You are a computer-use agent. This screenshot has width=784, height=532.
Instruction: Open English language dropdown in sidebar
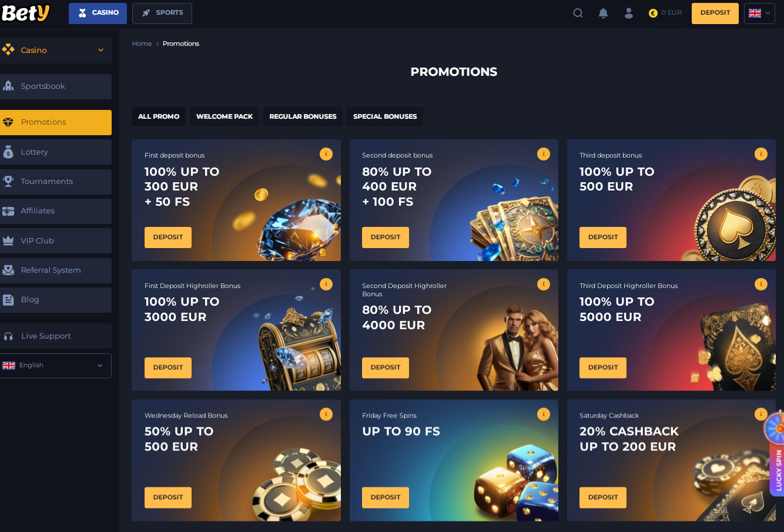[x=56, y=366]
